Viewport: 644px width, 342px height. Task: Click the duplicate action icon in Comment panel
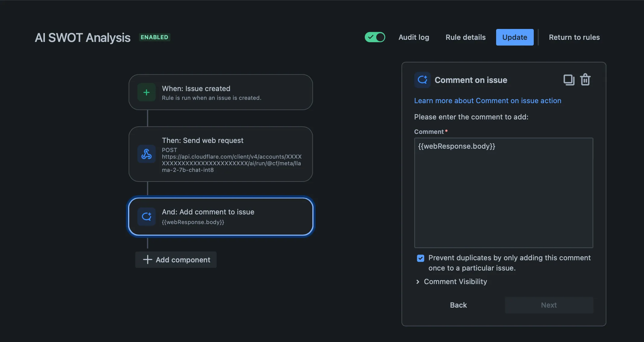[x=569, y=80]
